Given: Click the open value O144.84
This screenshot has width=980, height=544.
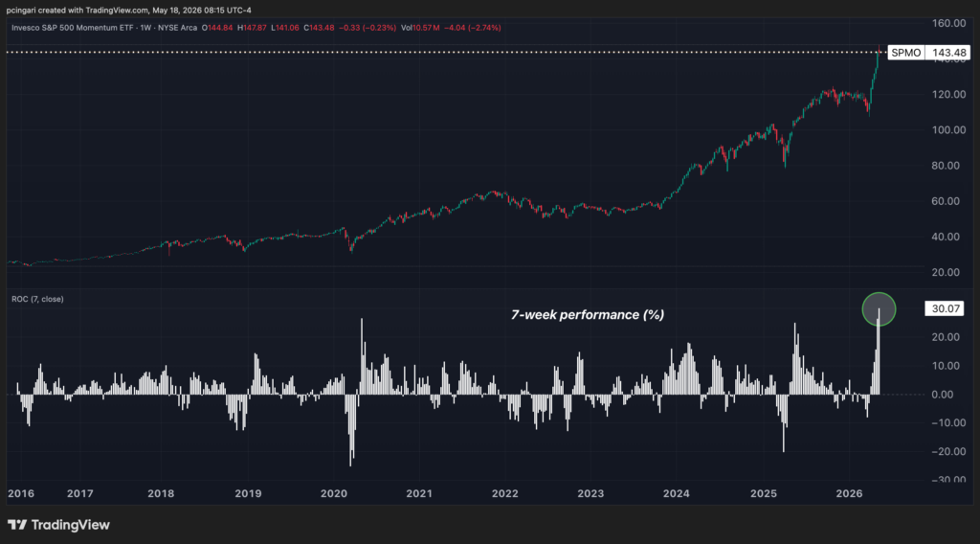Looking at the screenshot, I should (x=217, y=28).
